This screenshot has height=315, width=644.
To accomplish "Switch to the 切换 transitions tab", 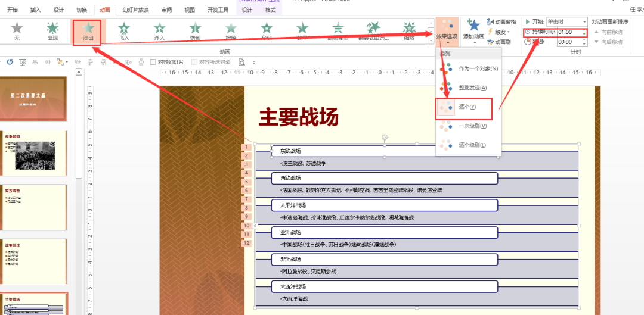I will 82,10.
